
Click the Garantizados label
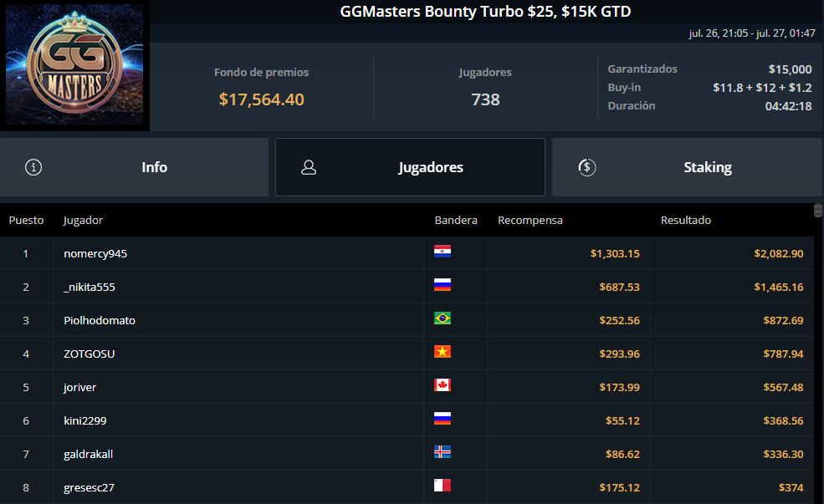[642, 69]
